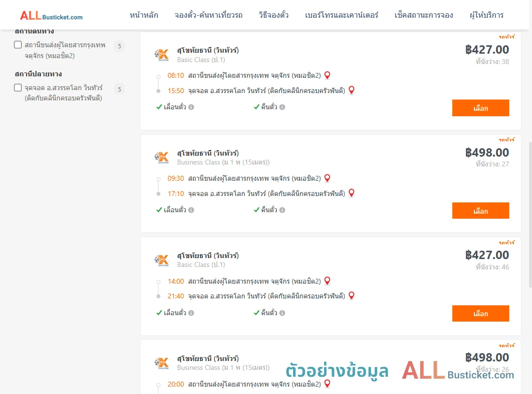
Task: Click คืนตั๋ว info icon on 14:00 trip
Action: coord(282,313)
